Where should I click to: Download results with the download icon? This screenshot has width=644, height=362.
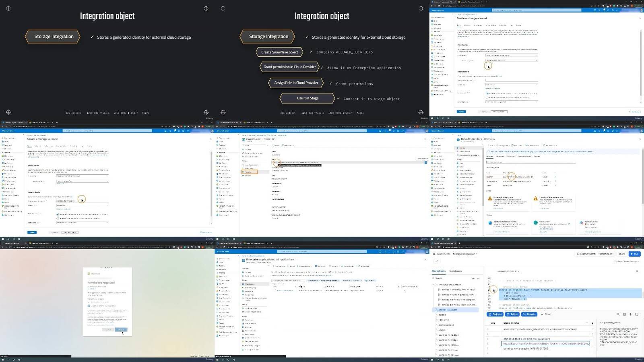[x=630, y=314]
